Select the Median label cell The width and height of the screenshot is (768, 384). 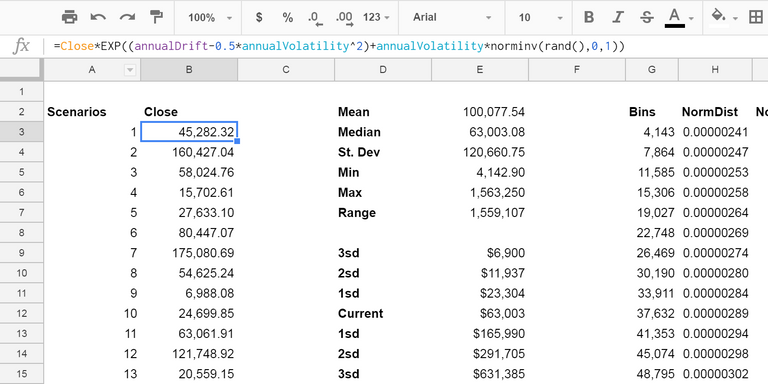click(x=383, y=132)
